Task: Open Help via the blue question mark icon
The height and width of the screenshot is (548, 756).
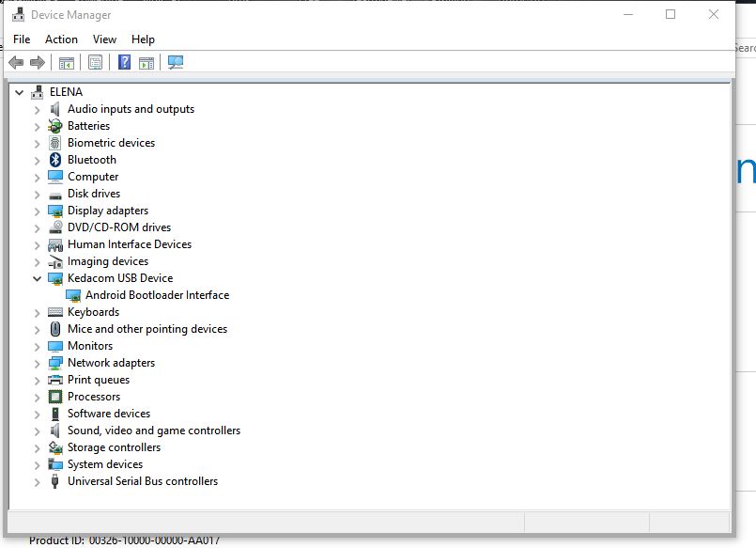Action: coord(124,63)
